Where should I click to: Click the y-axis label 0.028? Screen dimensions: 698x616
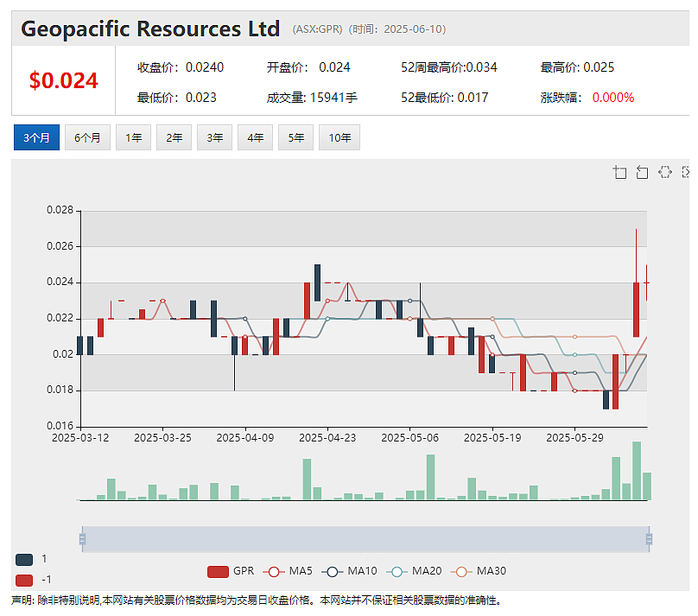click(60, 210)
